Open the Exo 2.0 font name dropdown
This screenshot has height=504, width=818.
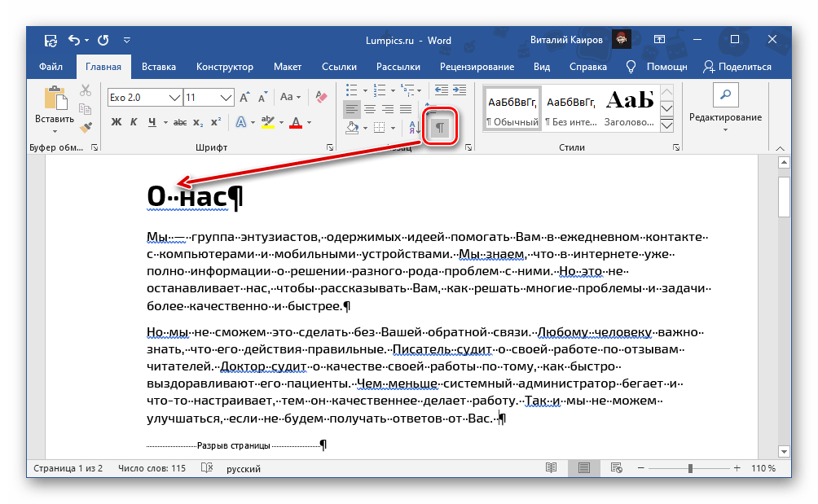(175, 98)
